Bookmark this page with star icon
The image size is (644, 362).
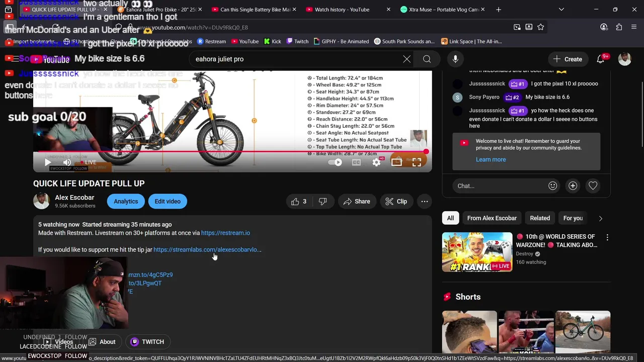pyautogui.click(x=541, y=27)
